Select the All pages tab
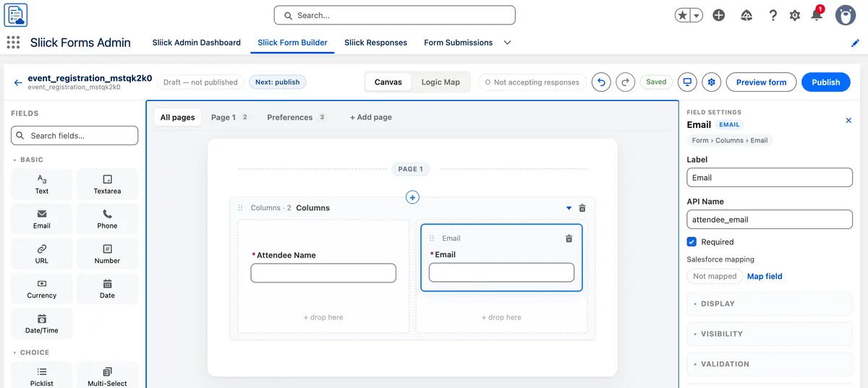868x388 pixels. [177, 117]
